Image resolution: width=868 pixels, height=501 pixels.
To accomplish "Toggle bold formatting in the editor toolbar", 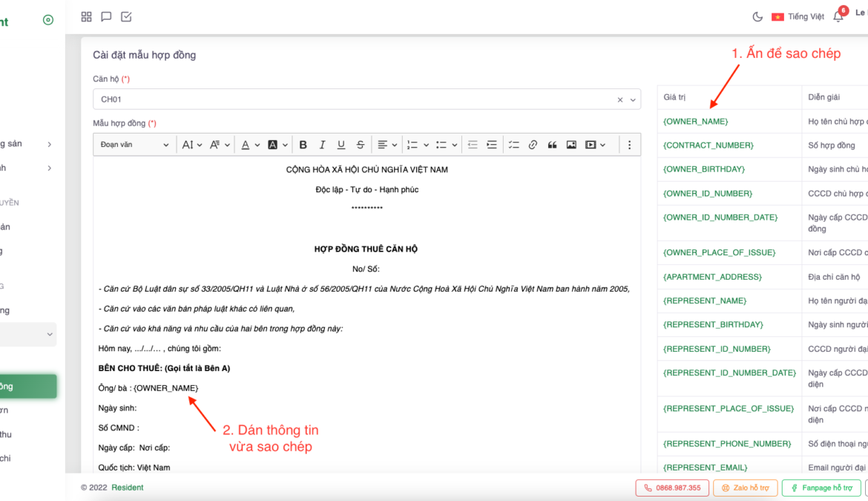I will point(303,145).
